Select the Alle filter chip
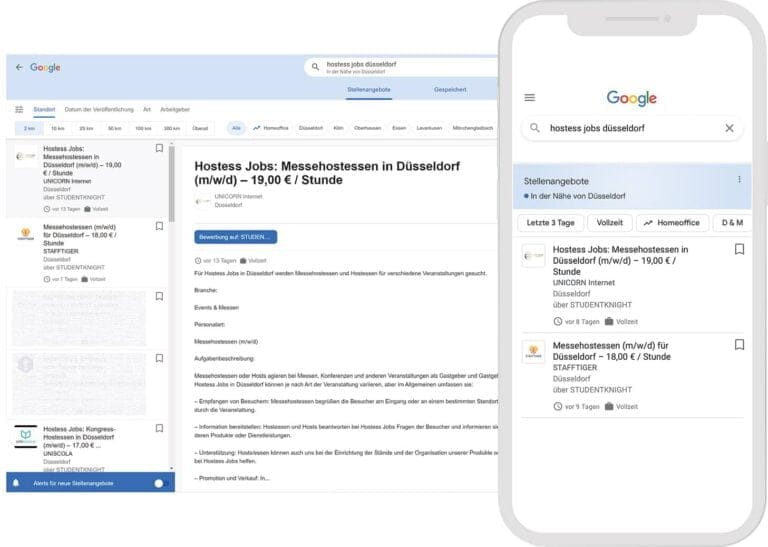This screenshot has height=547, width=768. coord(236,128)
